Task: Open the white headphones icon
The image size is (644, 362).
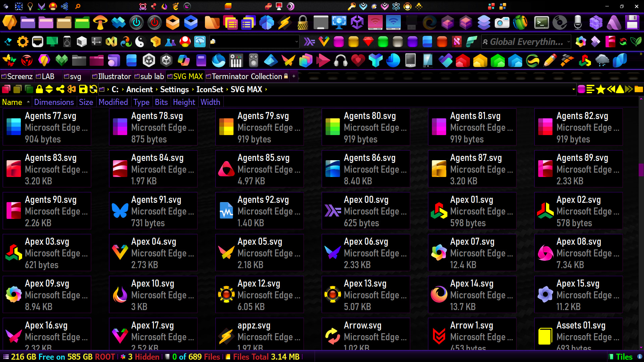Action: pos(341,61)
